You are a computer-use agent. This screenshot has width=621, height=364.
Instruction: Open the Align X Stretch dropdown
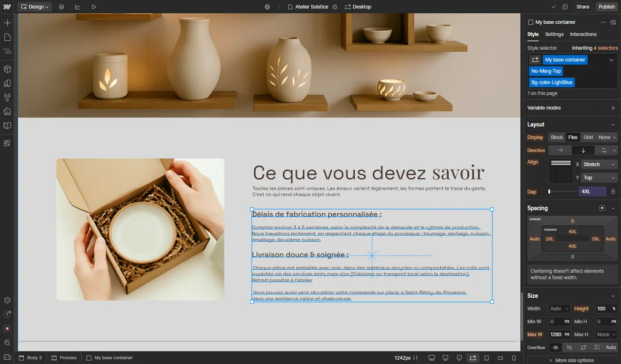click(x=599, y=164)
